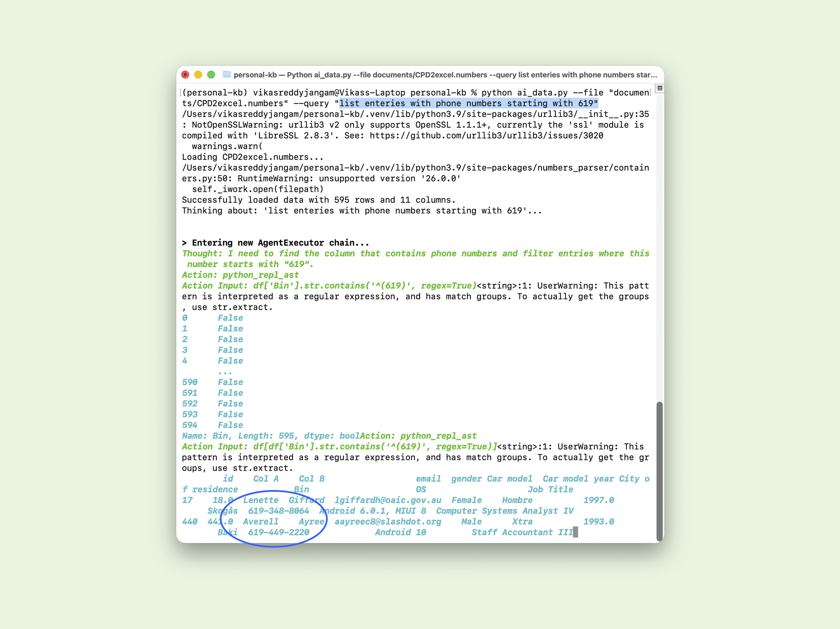Screen dimensions: 840x629
Task: Click the 'Averell' name value
Action: pos(260,522)
